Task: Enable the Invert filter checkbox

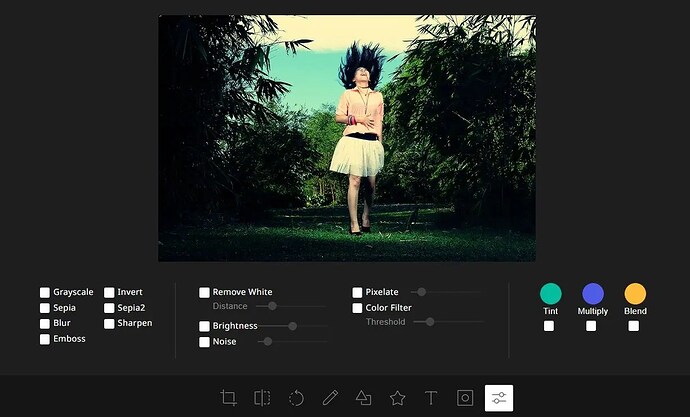Action: pos(109,293)
